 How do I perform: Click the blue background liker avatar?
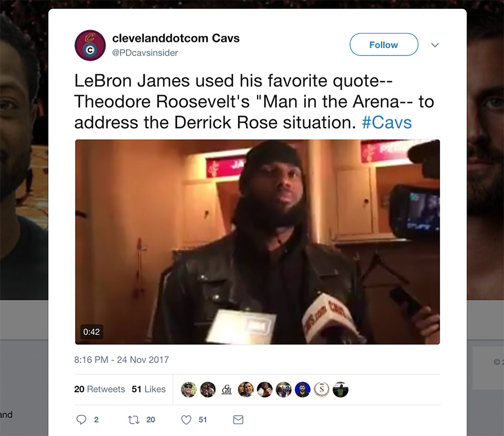pyautogui.click(x=302, y=390)
